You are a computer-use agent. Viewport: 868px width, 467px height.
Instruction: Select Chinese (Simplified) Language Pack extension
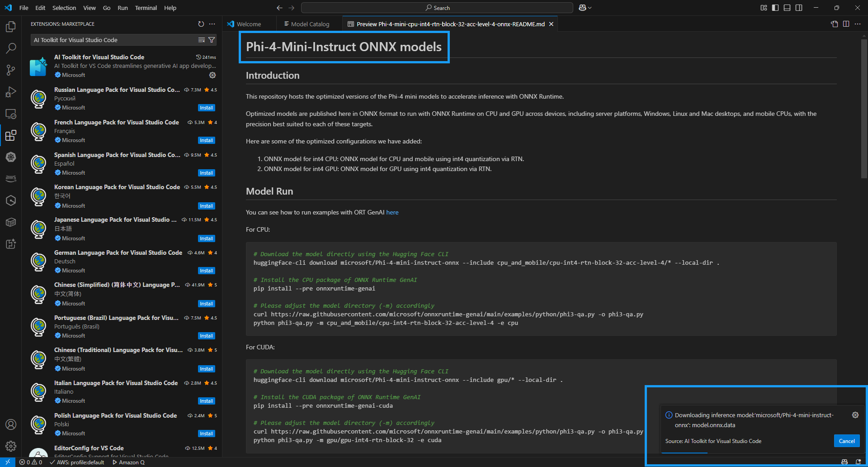(x=122, y=294)
